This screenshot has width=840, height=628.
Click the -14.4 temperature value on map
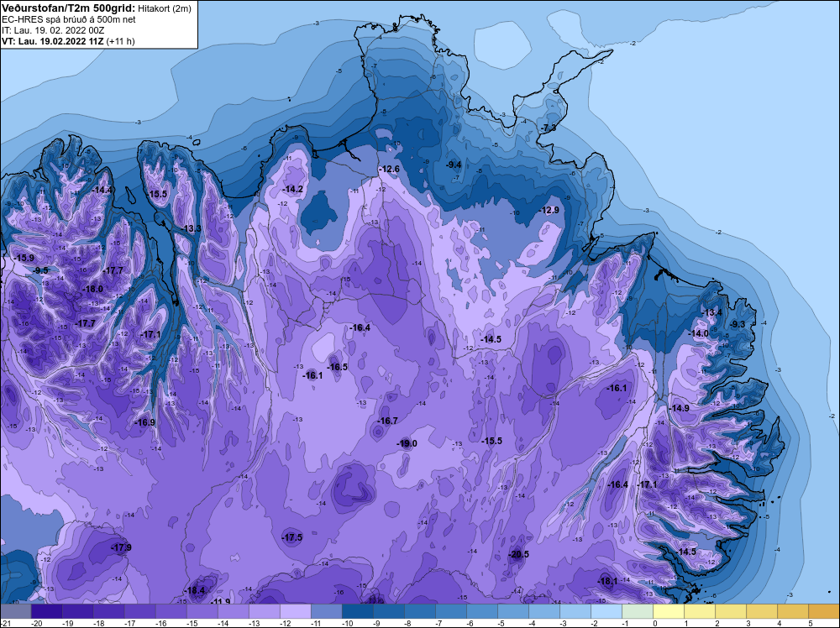pyautogui.click(x=102, y=190)
